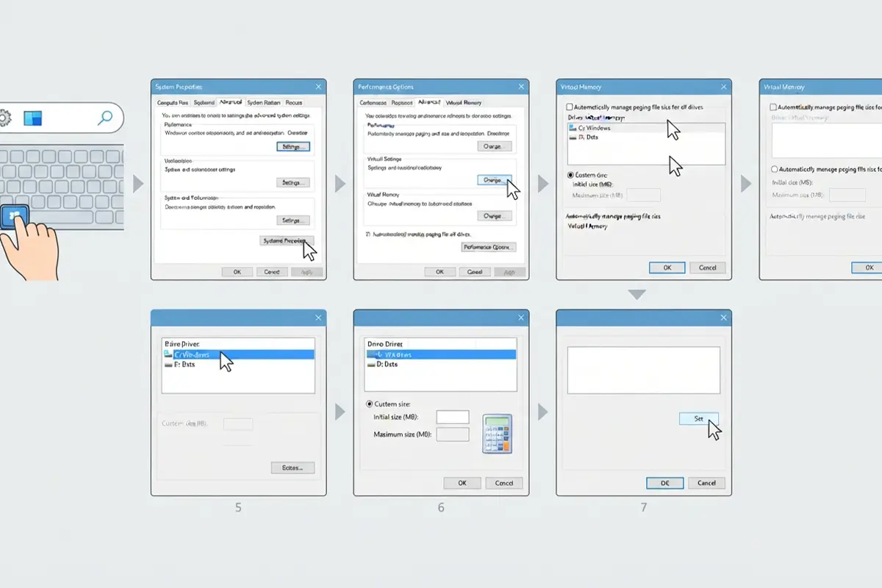Click 'Performance Options' button in Performance Options window

489,247
